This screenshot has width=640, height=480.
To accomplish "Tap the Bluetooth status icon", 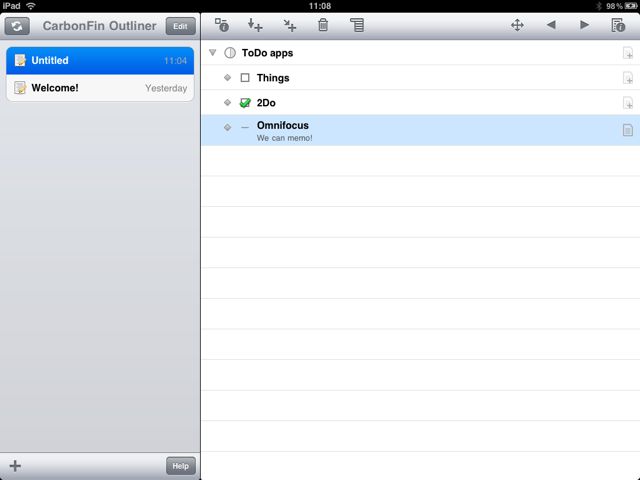I will (599, 6).
